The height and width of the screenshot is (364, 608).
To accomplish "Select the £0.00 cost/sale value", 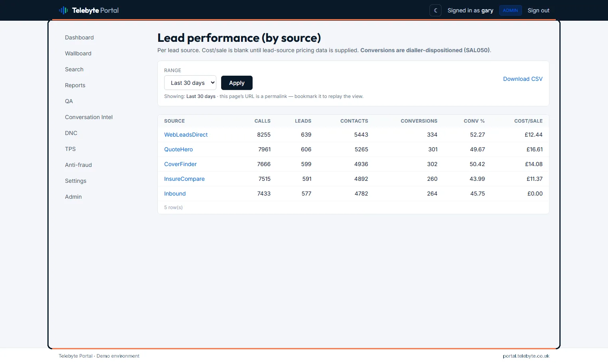I will (x=535, y=194).
